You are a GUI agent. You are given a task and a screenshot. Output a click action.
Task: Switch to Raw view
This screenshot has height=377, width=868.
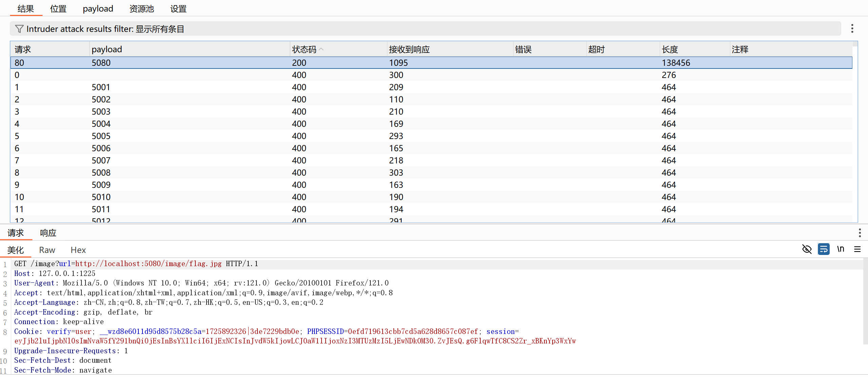pyautogui.click(x=47, y=250)
